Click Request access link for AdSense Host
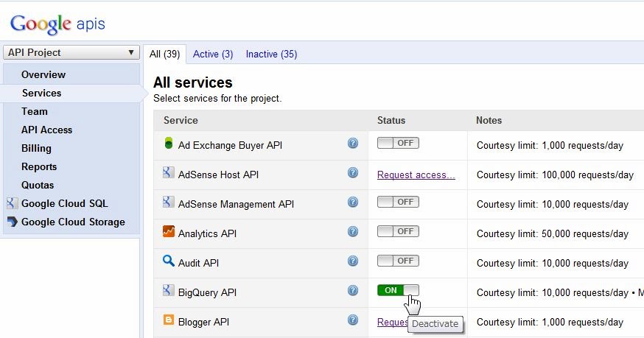This screenshot has height=338, width=644. coord(416,175)
